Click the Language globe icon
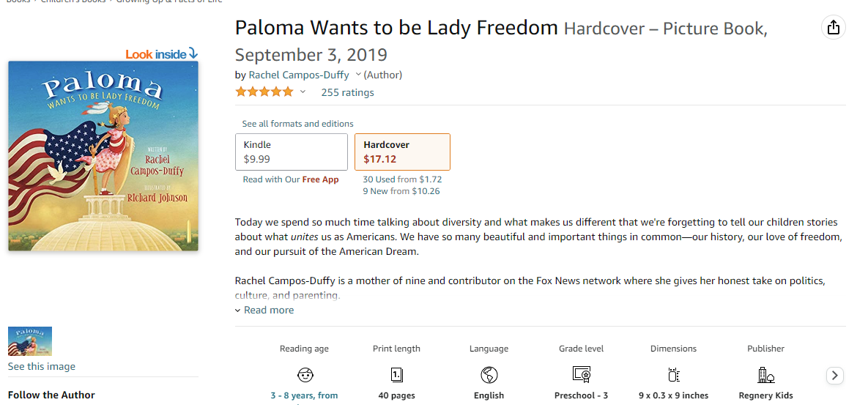This screenshot has height=405, width=868. (x=489, y=375)
